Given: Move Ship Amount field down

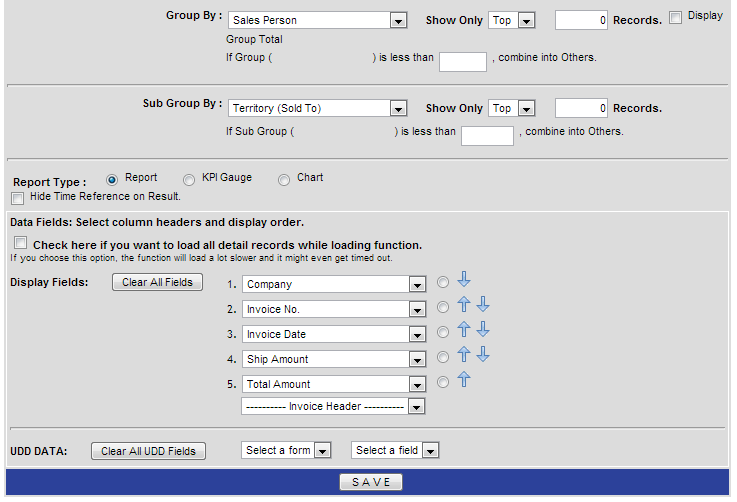Looking at the screenshot, I should (482, 356).
